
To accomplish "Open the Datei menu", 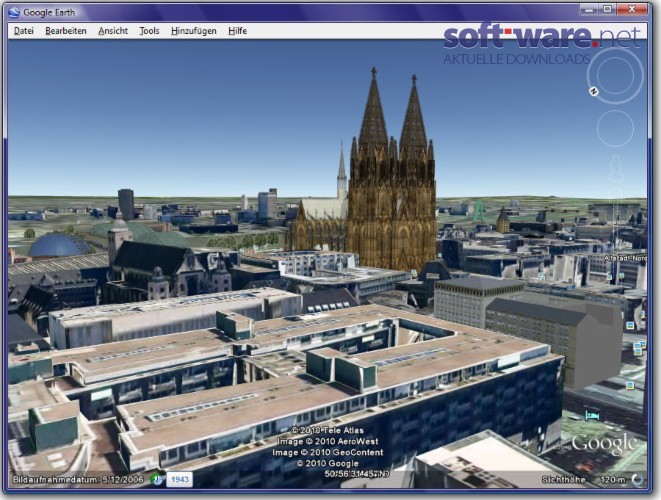I will tap(24, 31).
